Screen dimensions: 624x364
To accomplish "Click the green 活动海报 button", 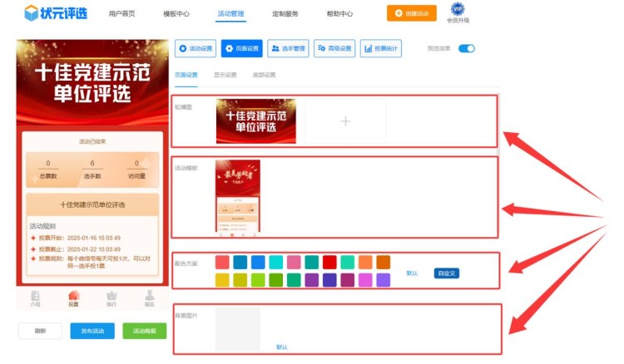I will 144,331.
